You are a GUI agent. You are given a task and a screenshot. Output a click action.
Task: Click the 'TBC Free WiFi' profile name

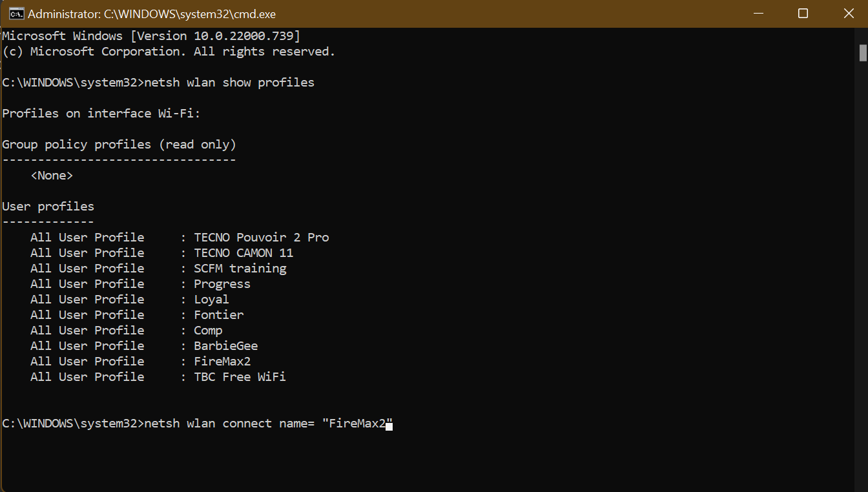pyautogui.click(x=240, y=377)
